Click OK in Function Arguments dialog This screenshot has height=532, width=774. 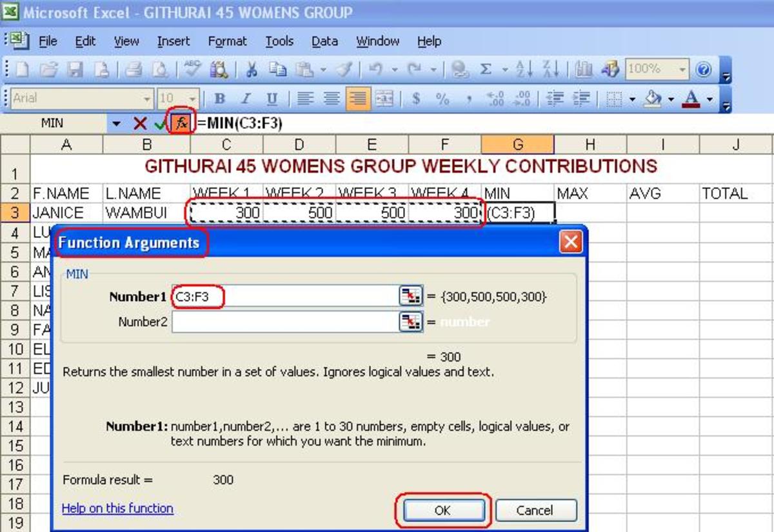click(442, 510)
